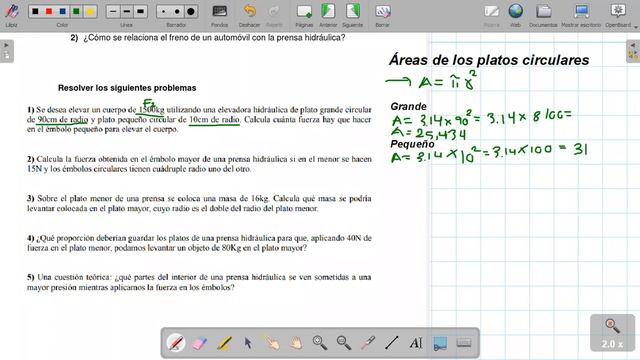Go to the next page with Siguiente
This screenshot has height=360, width=640.
(352, 11)
